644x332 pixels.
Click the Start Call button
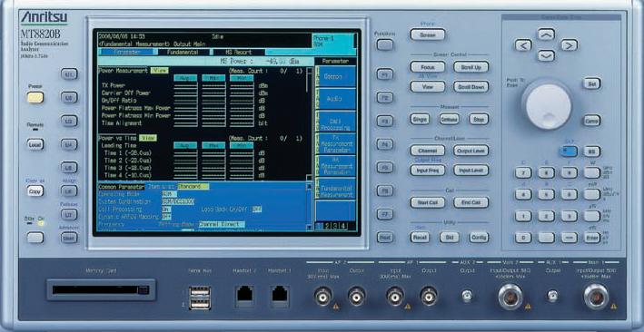(427, 202)
